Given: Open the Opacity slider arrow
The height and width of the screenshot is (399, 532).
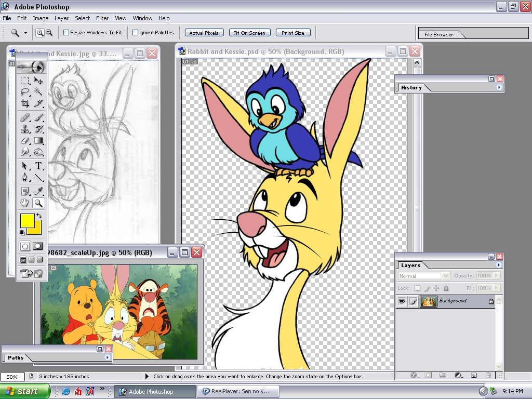Looking at the screenshot, I should click(x=496, y=275).
